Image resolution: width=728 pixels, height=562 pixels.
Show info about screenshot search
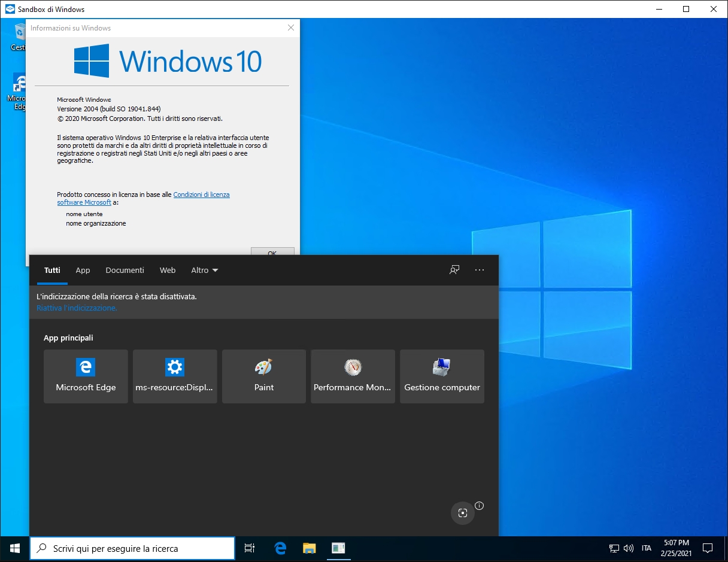479,506
